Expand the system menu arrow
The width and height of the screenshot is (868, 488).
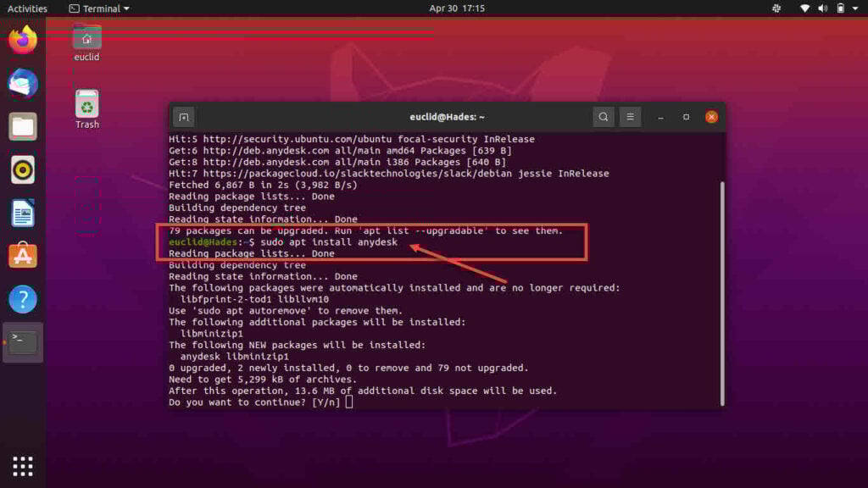click(x=855, y=8)
